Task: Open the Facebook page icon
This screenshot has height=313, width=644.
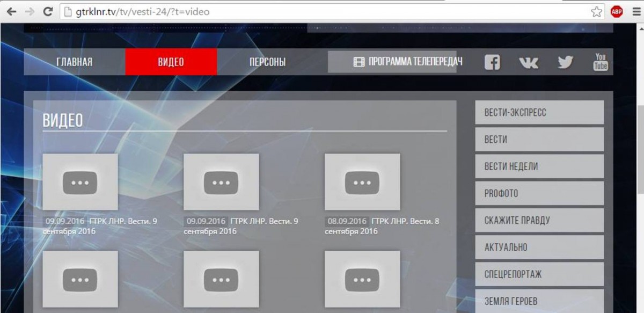Action: tap(492, 62)
